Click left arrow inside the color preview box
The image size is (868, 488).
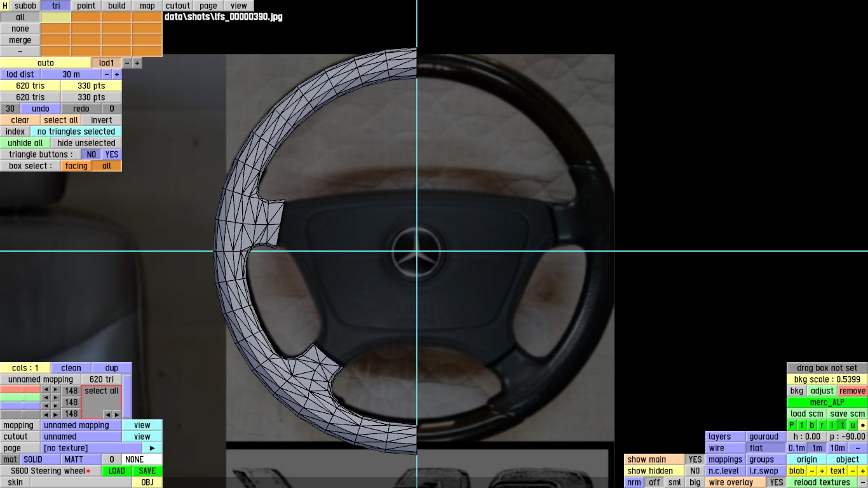click(107, 414)
